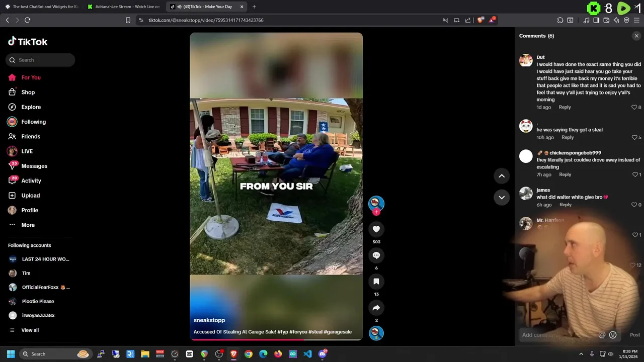Screen dimensions: 644x362
Task: Open a new browser tab
Action: [x=254, y=7]
